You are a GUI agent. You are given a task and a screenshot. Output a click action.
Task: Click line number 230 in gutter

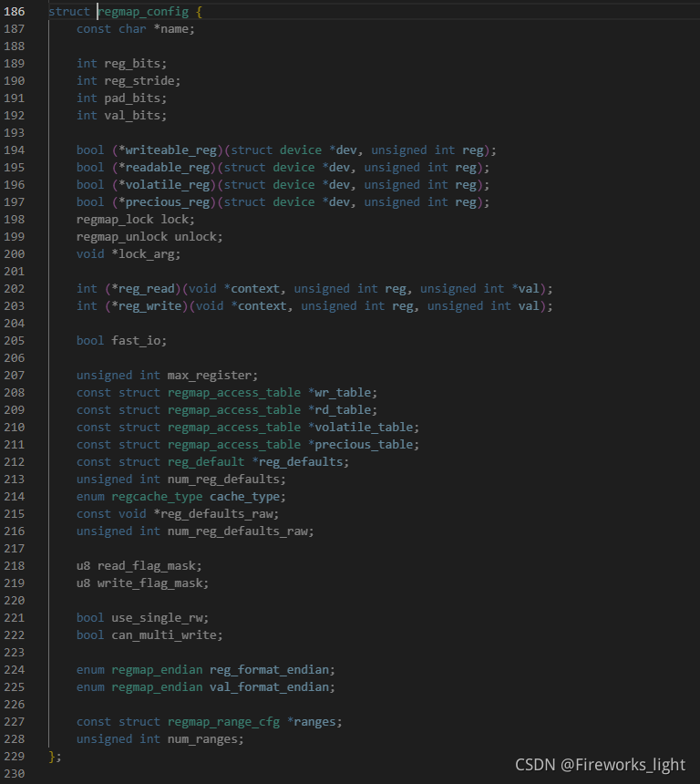click(x=14, y=774)
